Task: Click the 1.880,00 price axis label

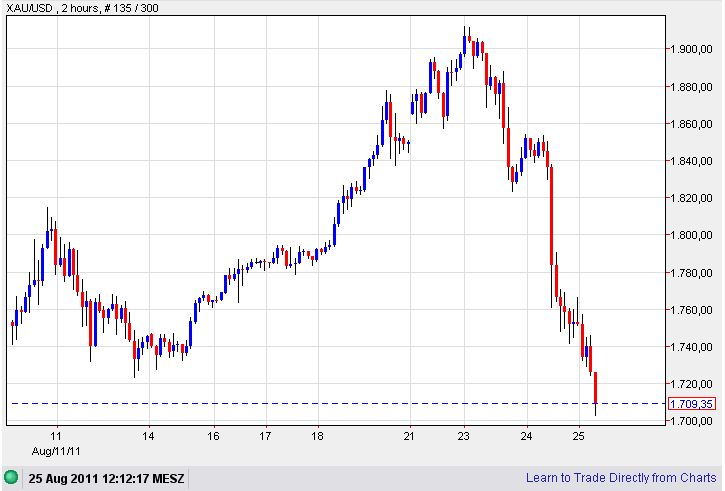Action: click(692, 86)
